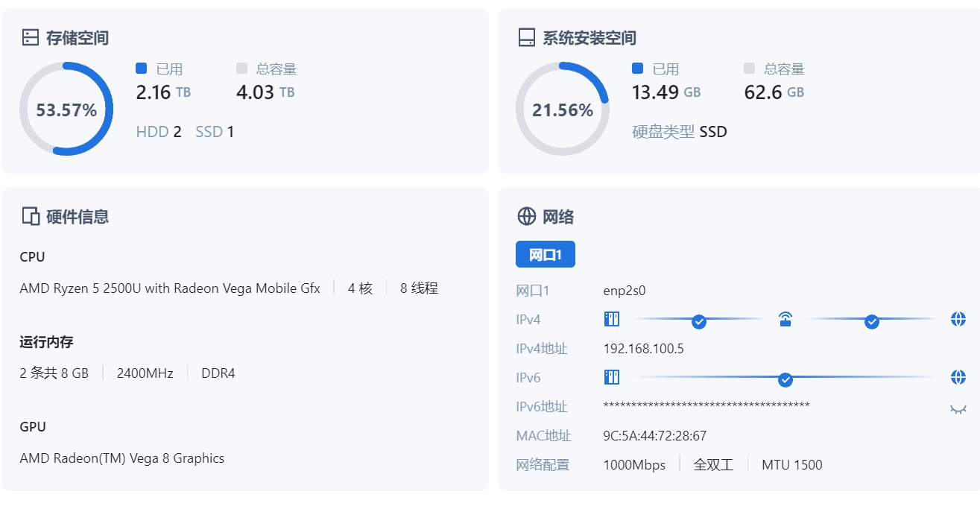Click the enp2s0 interface name
The width and height of the screenshot is (980, 512).
pos(625,291)
